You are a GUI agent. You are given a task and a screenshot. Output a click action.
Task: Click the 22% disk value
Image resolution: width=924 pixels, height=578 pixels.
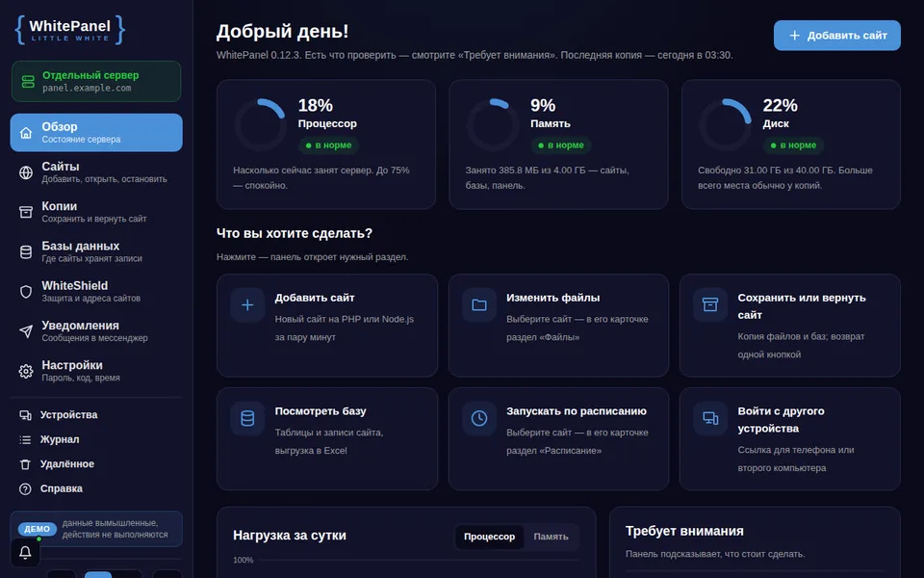click(x=781, y=106)
